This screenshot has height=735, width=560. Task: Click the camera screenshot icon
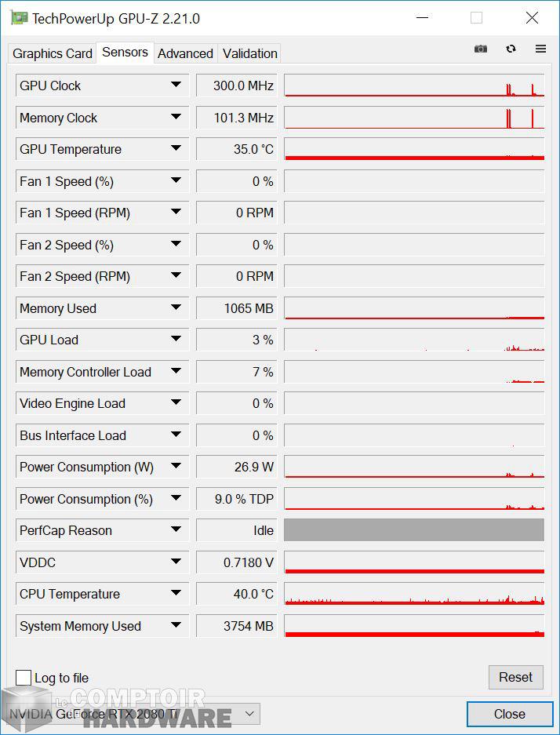coord(481,49)
